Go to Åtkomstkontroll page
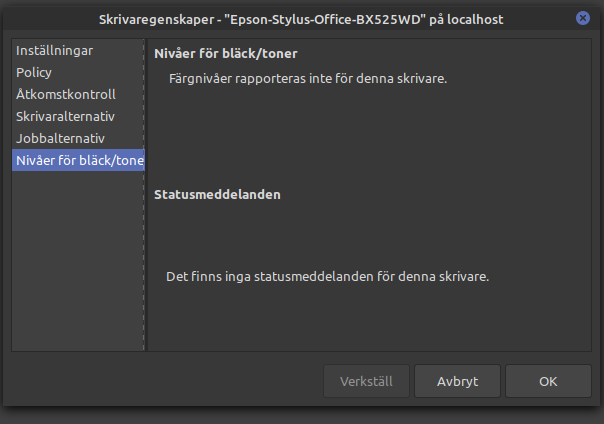604x424 pixels. 78,94
